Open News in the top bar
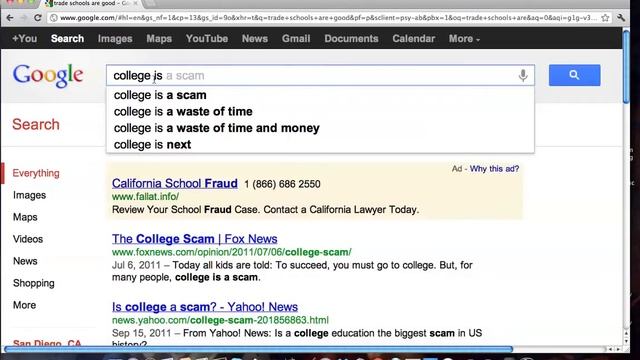This screenshot has height=360, width=640. [x=255, y=39]
